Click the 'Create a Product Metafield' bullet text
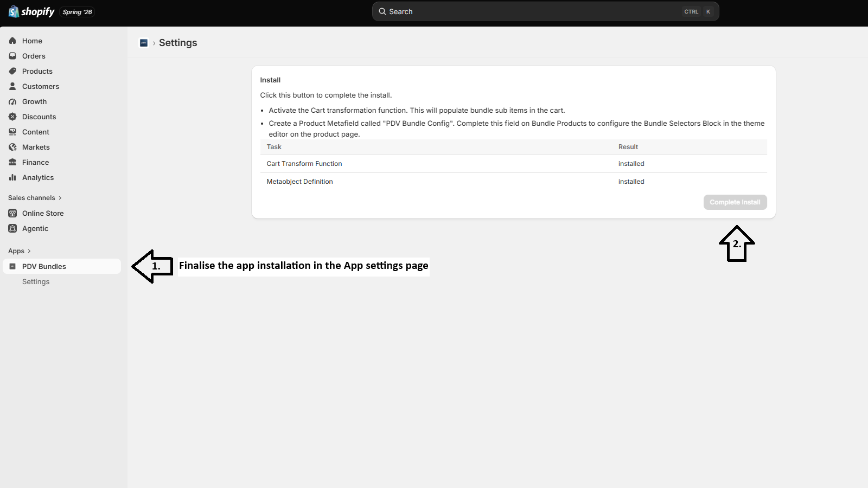Image resolution: width=868 pixels, height=488 pixels. point(516,129)
